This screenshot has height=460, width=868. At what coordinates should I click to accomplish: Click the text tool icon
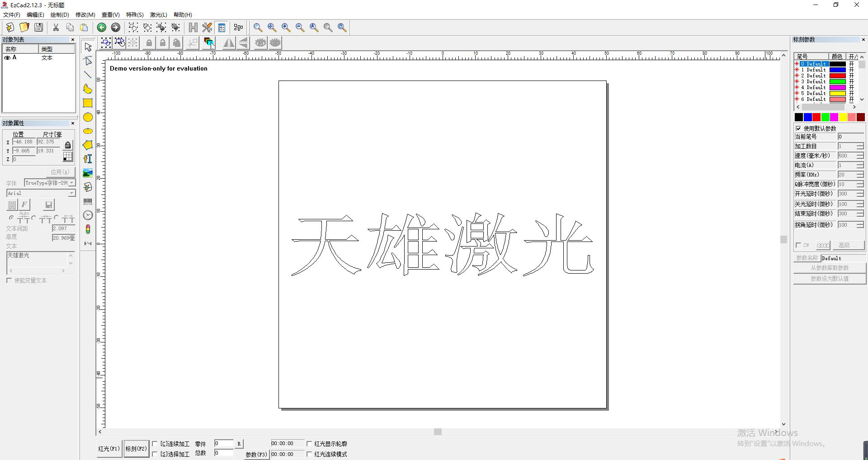[88, 159]
